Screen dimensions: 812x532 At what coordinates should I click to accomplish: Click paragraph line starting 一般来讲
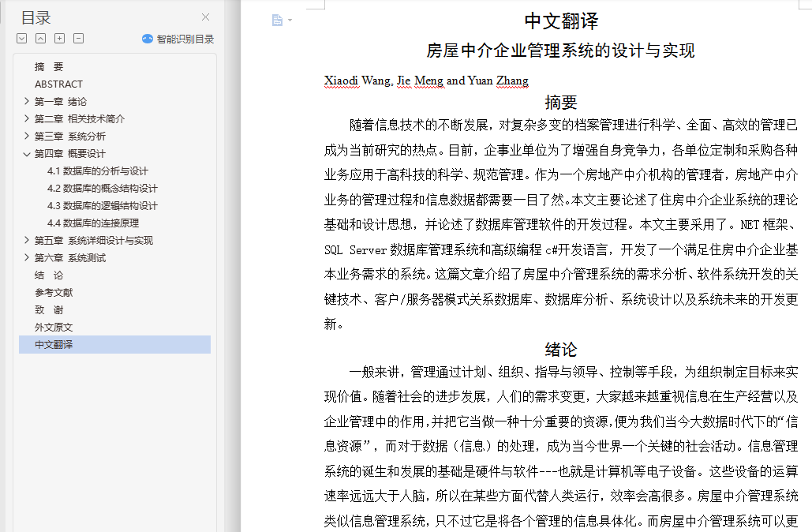pos(573,372)
